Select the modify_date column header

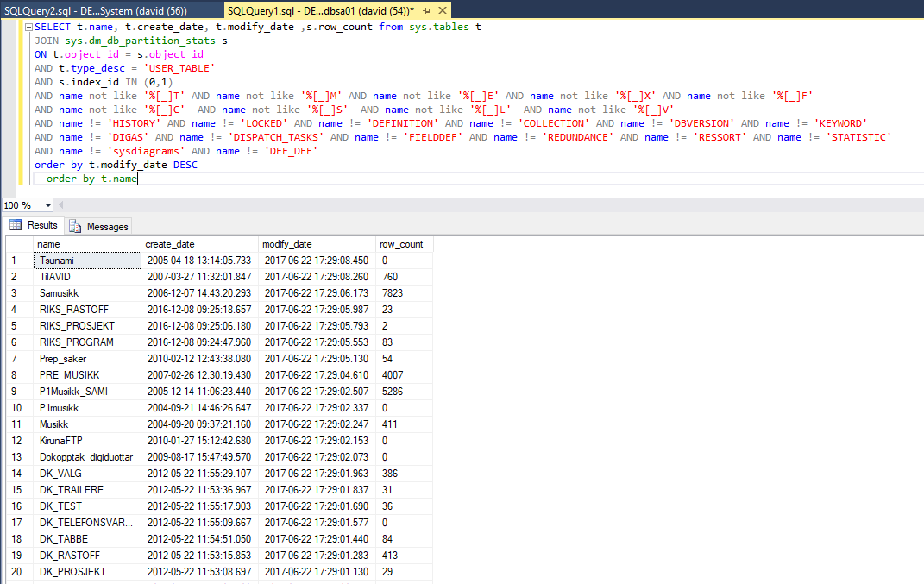[317, 244]
